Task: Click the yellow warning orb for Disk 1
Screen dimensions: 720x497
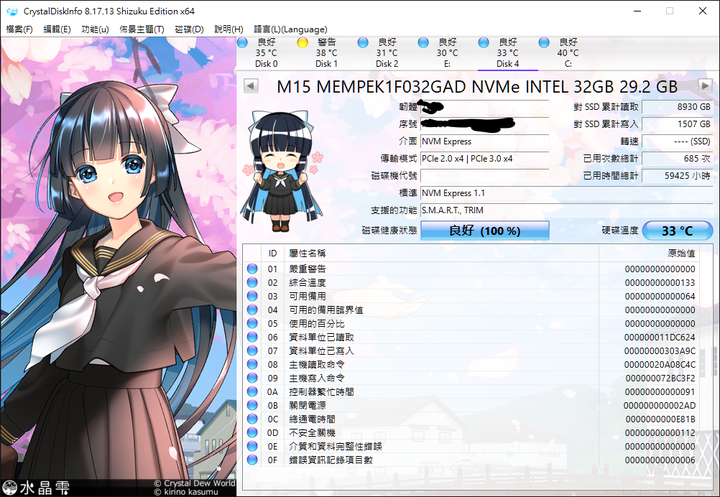Action: [x=302, y=42]
